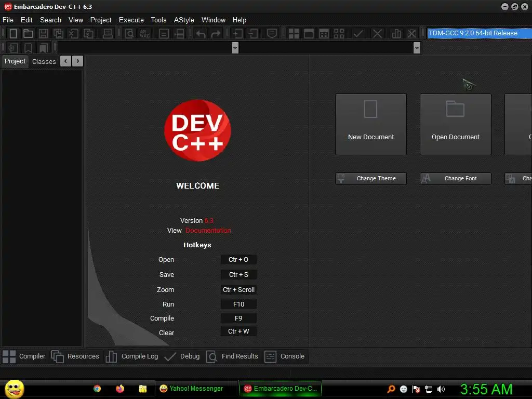The width and height of the screenshot is (532, 399).
Task: Click the Change Font button
Action: pyautogui.click(x=456, y=179)
